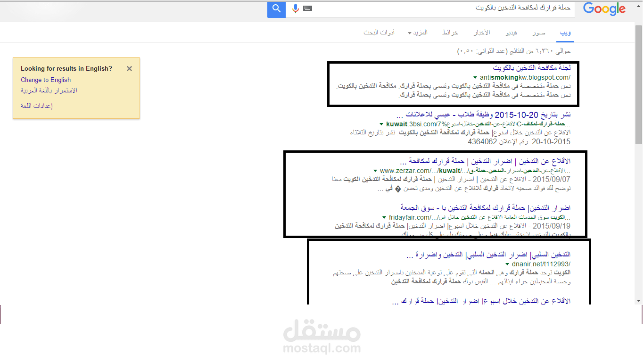644x362 pixels.
Task: Switch to the صور images tab
Action: pyautogui.click(x=539, y=33)
